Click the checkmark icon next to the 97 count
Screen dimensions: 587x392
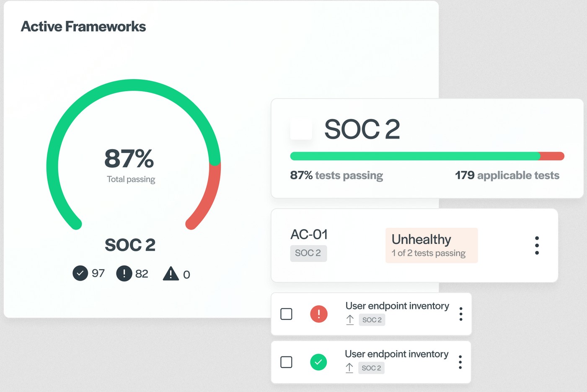(80, 273)
